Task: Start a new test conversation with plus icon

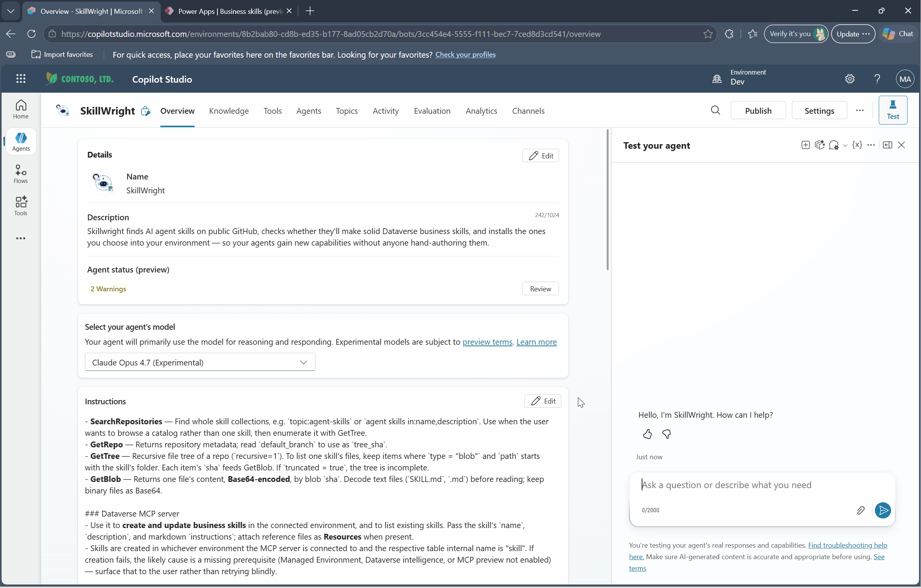Action: click(805, 145)
